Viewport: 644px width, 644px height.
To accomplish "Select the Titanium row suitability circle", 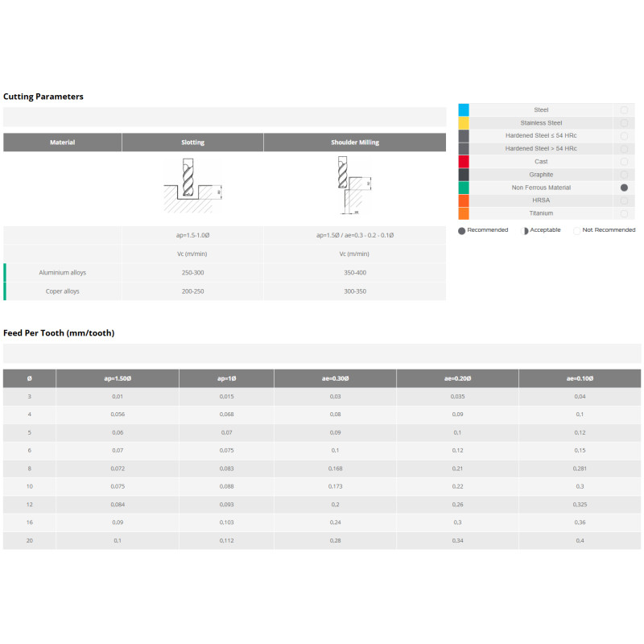I will pos(624,213).
